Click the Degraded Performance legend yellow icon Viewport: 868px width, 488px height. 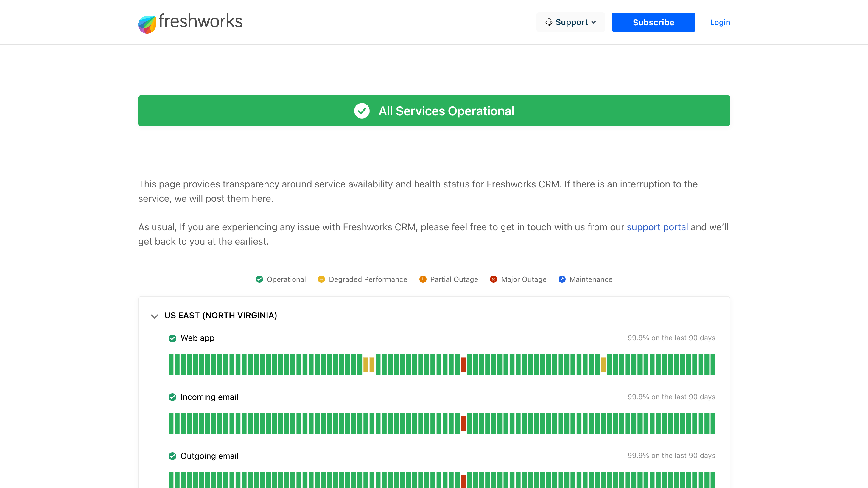321,279
